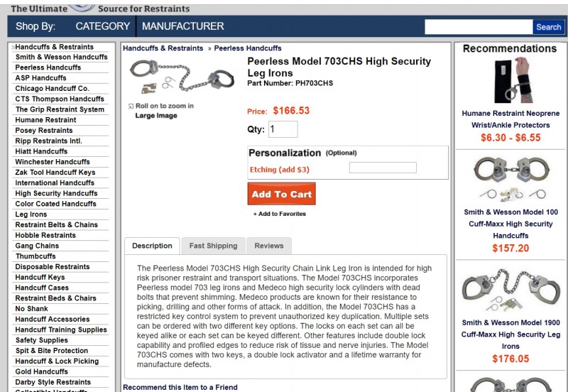Viewport: 568px width, 392px height.
Task: Click the Roll on to zoom icon
Action: click(131, 107)
